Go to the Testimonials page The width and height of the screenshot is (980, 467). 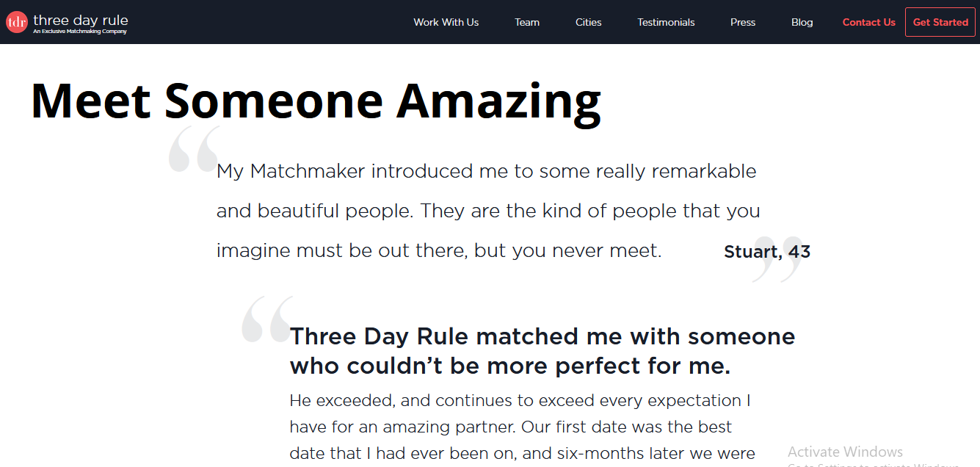point(666,22)
